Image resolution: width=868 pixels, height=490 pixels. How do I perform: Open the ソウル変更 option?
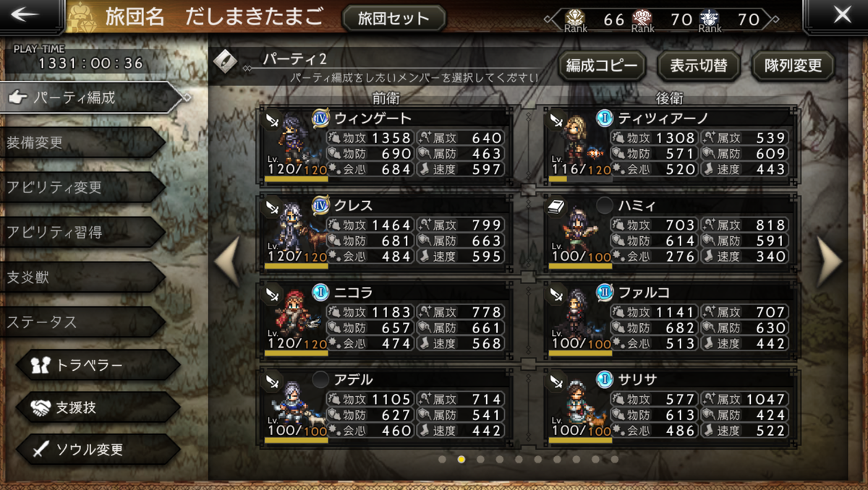97,450
